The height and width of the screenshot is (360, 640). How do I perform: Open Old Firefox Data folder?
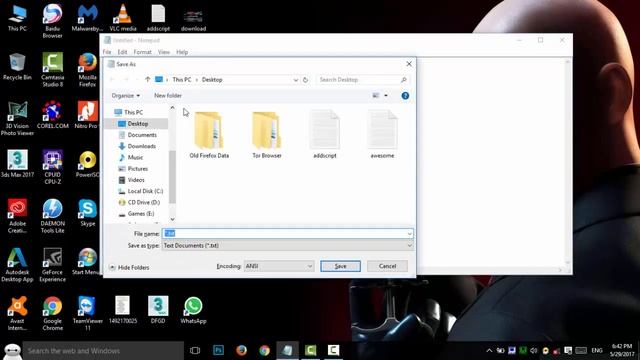point(209,135)
